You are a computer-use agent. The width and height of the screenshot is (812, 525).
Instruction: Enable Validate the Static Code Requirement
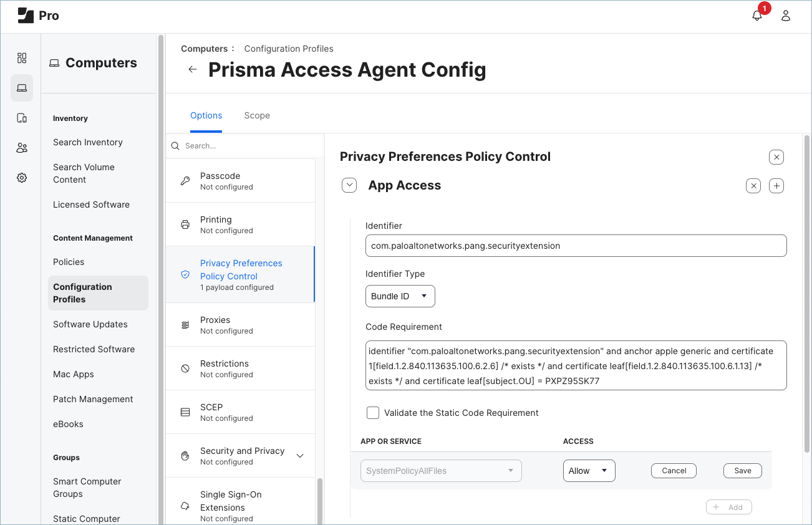(x=372, y=412)
